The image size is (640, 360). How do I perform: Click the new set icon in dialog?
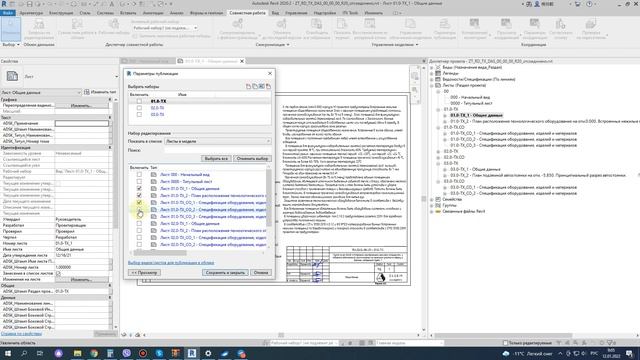pyautogui.click(x=248, y=86)
